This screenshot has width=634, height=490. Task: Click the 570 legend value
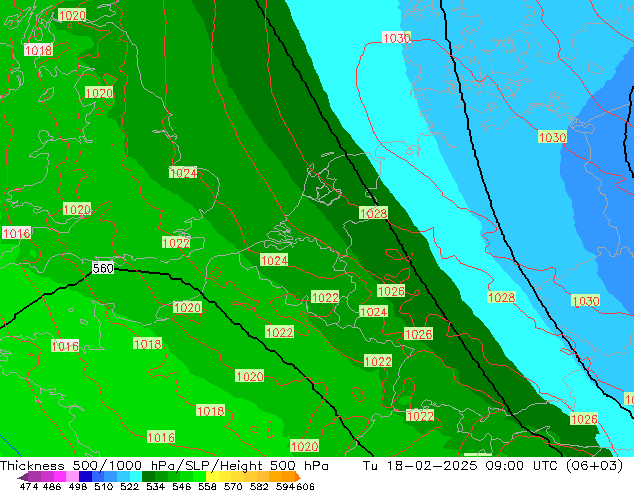pyautogui.click(x=233, y=486)
